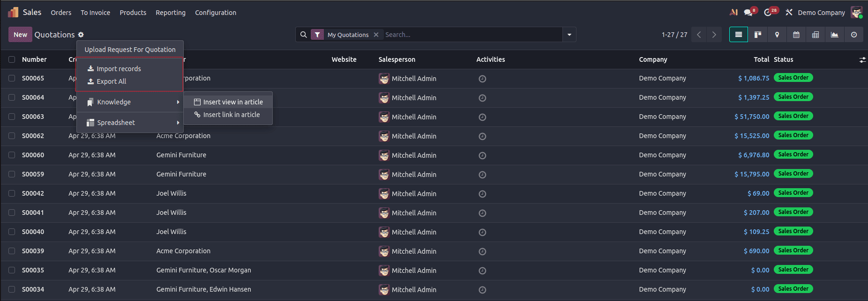This screenshot has height=301, width=868.
Task: Select checkbox for order S00042
Action: coord(12,193)
